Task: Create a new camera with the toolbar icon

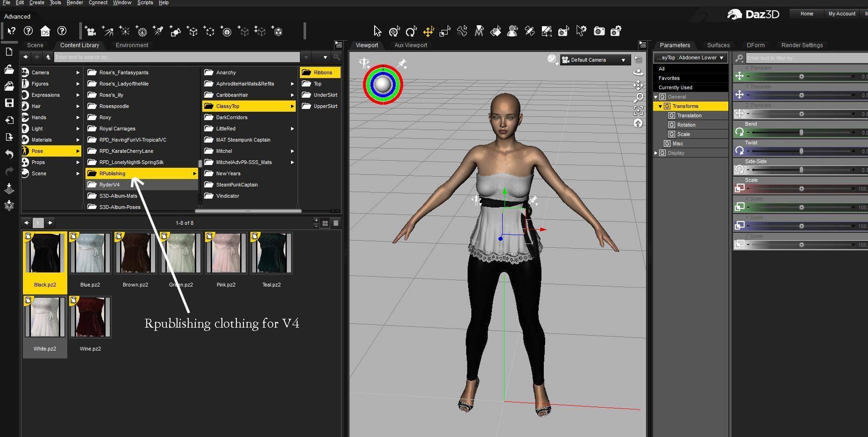Action: pyautogui.click(x=90, y=31)
